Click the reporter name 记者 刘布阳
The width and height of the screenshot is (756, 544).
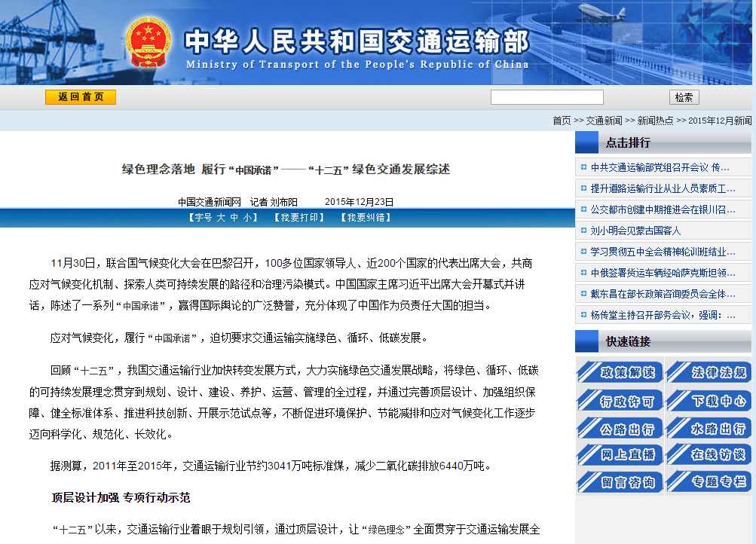pos(274,202)
